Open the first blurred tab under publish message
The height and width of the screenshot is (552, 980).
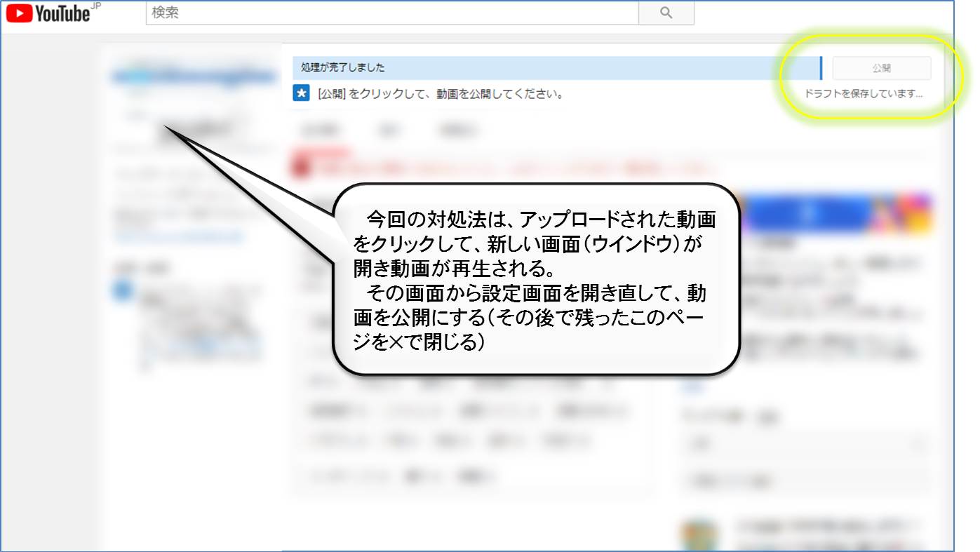pos(320,130)
